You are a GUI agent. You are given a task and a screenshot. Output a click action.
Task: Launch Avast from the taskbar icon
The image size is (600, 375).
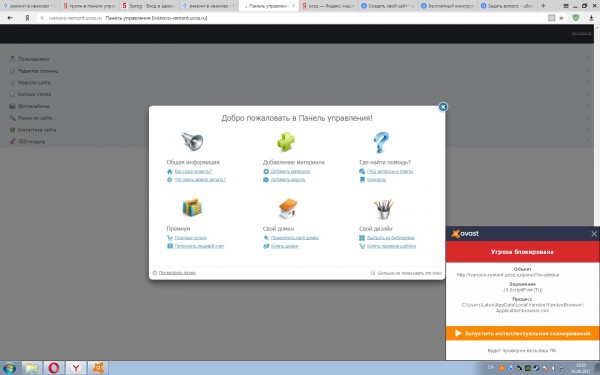point(98,368)
